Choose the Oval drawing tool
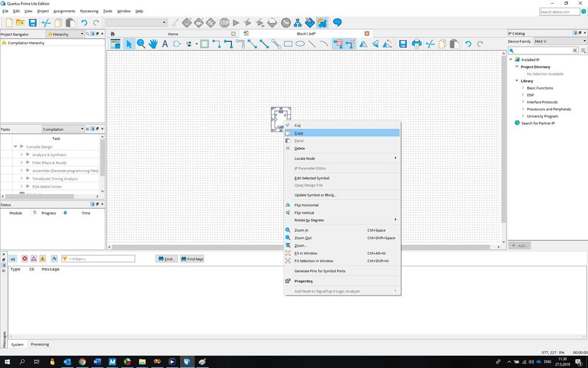The height and width of the screenshot is (368, 588). [x=300, y=44]
